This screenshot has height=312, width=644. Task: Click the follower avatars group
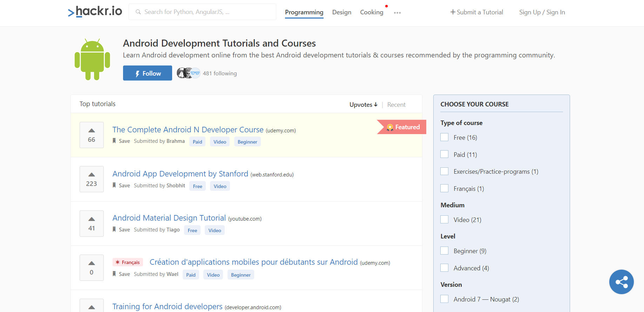189,73
